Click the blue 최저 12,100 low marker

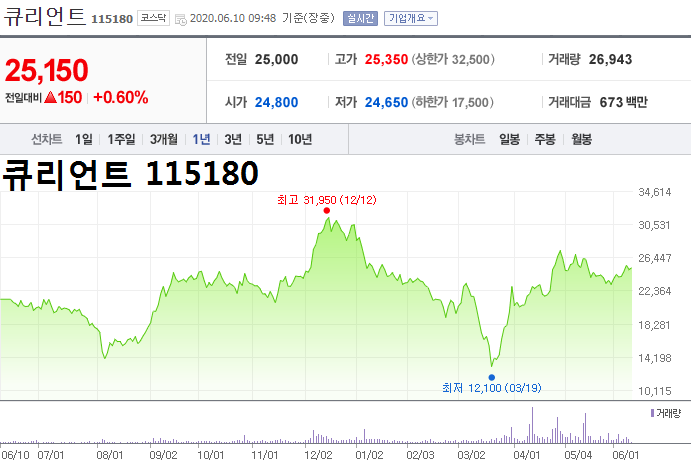[492, 377]
